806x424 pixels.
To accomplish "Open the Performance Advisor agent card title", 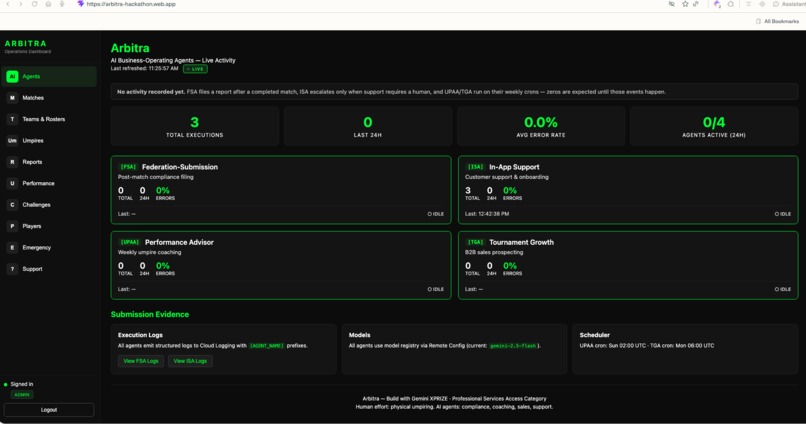I will (x=179, y=243).
